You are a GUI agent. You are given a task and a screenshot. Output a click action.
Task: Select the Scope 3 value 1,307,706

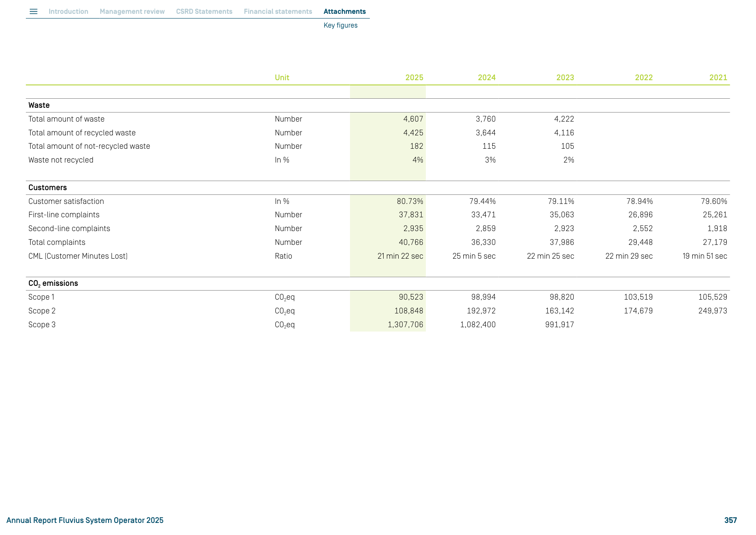[x=406, y=325]
